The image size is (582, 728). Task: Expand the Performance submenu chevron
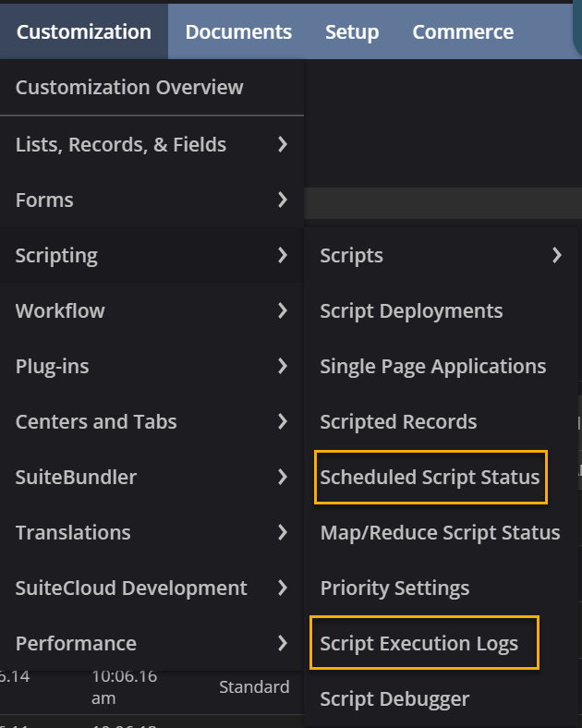pos(282,643)
